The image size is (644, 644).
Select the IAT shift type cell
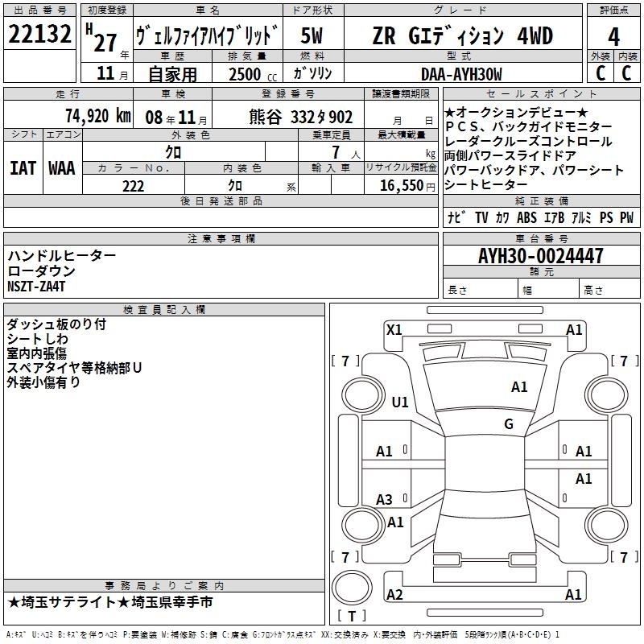pos(23,168)
